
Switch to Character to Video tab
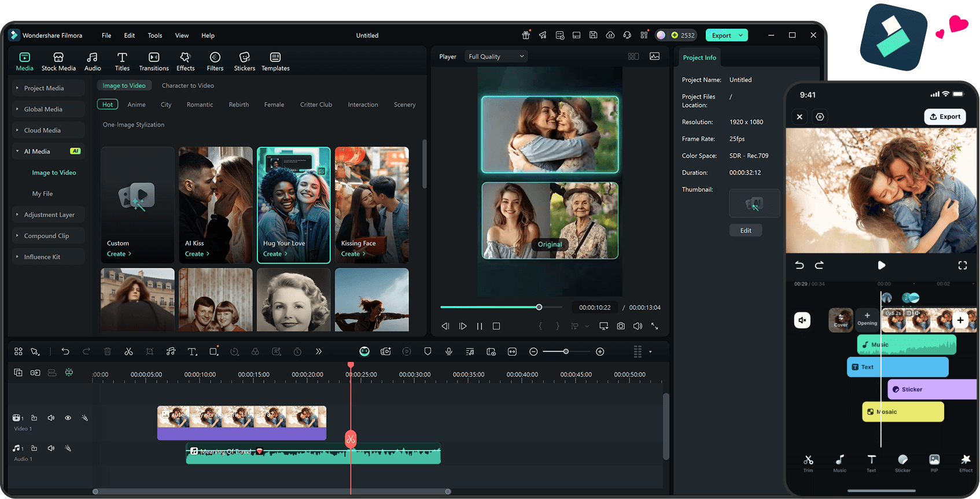coord(187,86)
